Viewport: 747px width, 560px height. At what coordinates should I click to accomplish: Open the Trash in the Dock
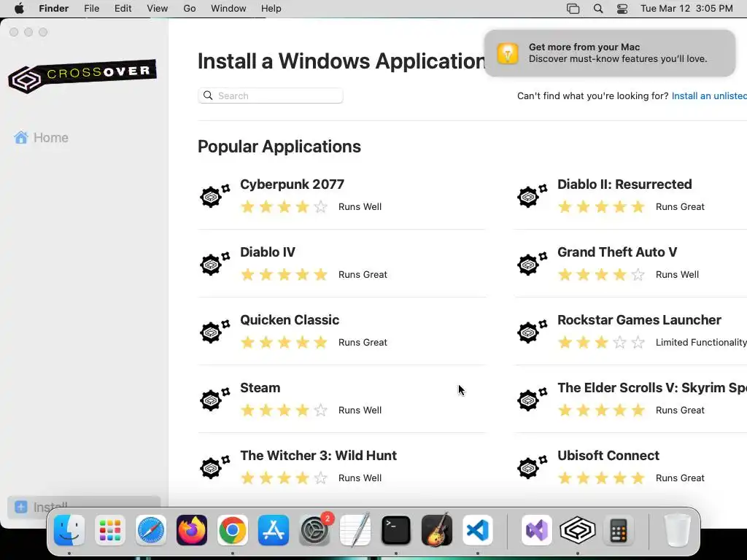pyautogui.click(x=677, y=530)
